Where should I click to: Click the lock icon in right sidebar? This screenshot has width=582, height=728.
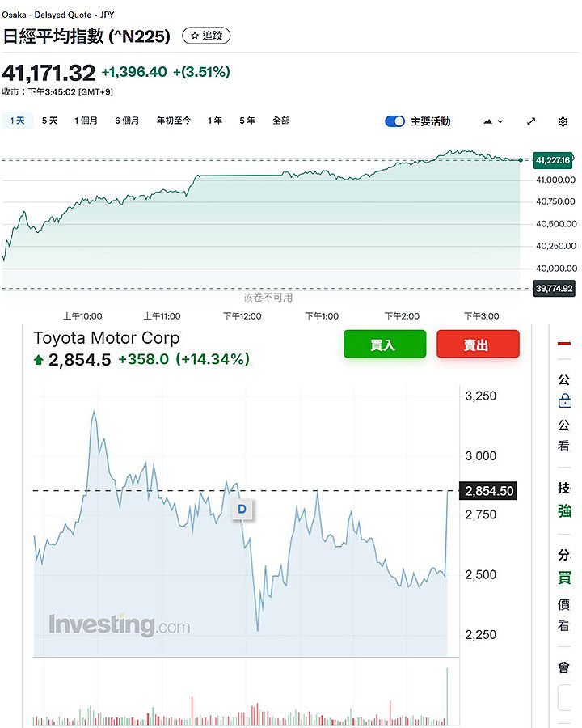[x=564, y=401]
